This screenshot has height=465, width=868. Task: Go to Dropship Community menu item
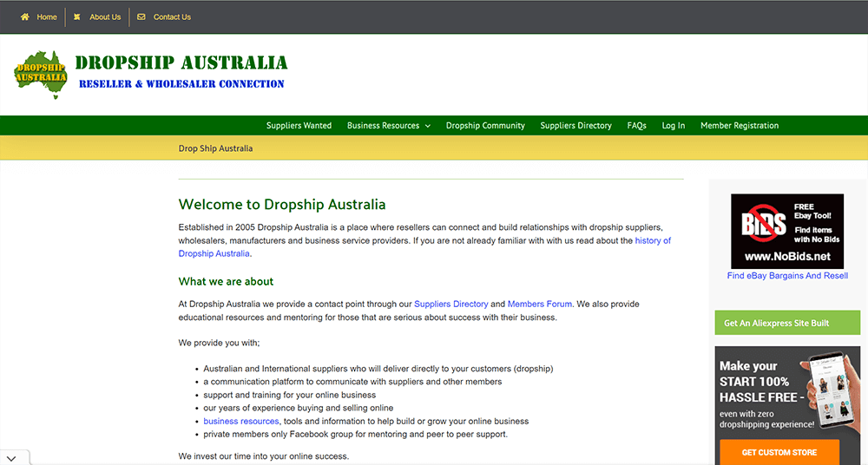[x=485, y=126]
